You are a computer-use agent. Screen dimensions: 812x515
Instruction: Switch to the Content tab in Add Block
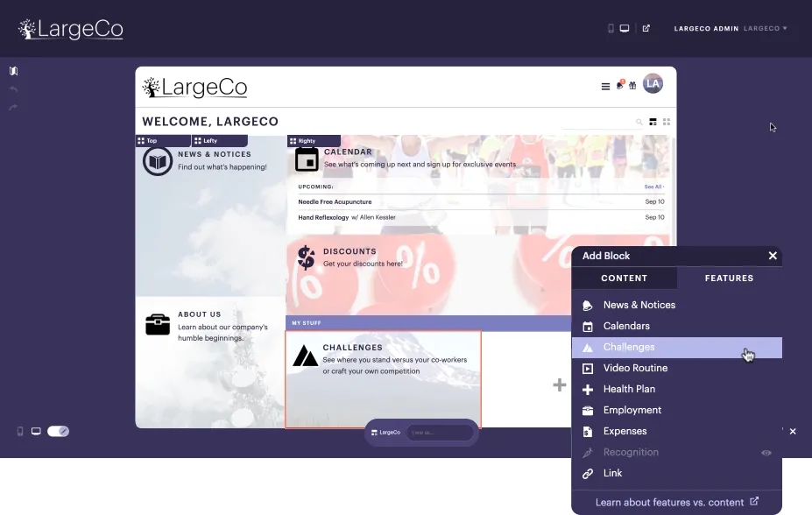point(624,278)
